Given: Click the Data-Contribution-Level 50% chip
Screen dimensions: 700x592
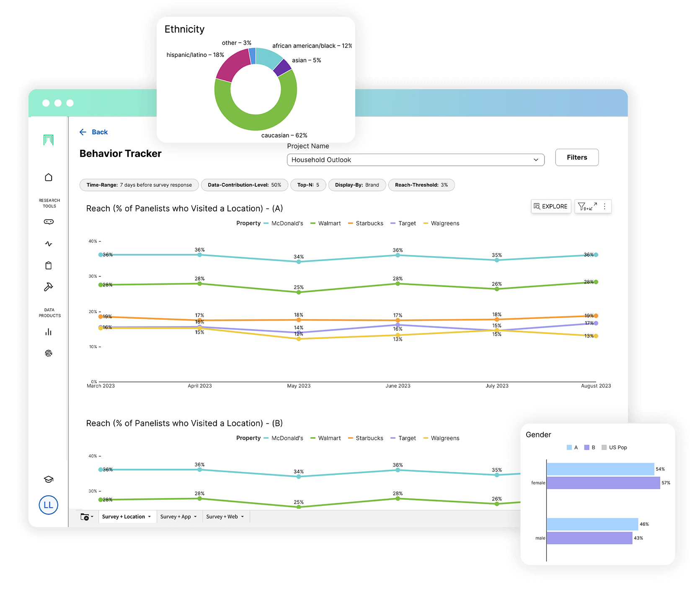Looking at the screenshot, I should coord(245,185).
